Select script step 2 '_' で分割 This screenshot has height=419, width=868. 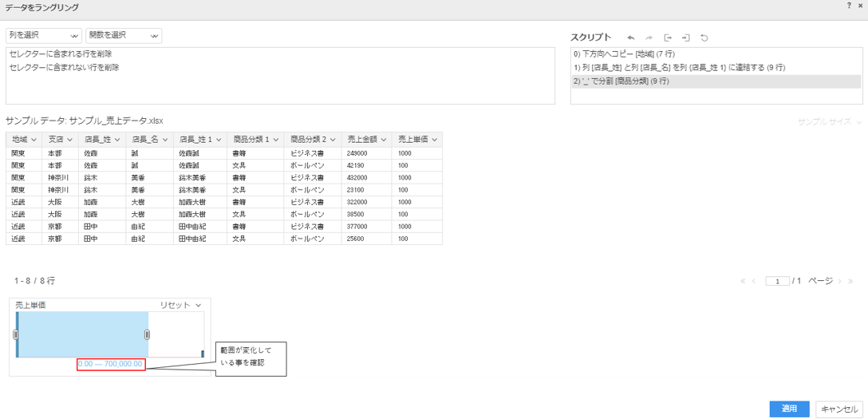click(x=716, y=81)
